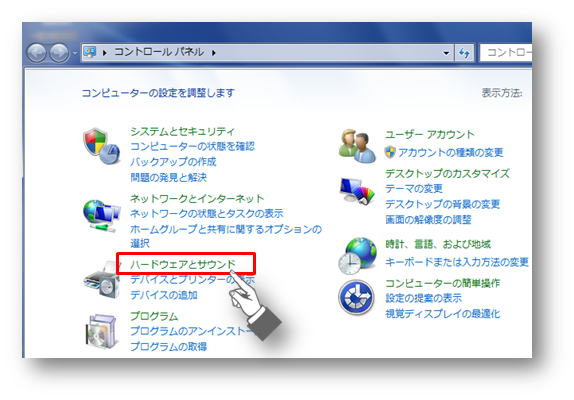Open the Programs disc box icon
The height and width of the screenshot is (400, 574).
click(x=101, y=330)
